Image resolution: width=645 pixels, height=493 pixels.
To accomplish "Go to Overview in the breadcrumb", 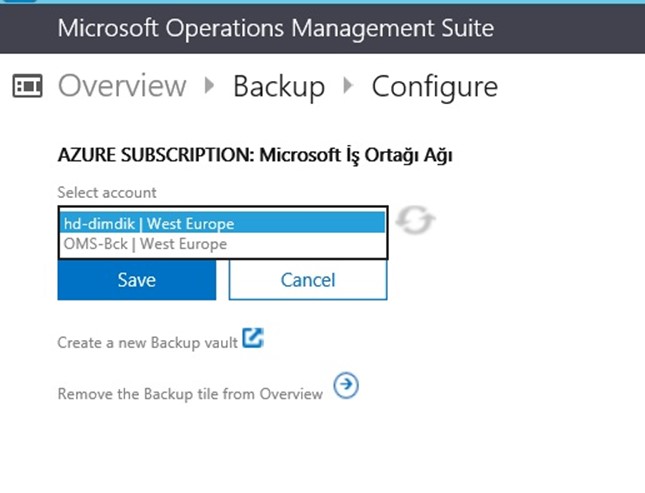I will (122, 86).
